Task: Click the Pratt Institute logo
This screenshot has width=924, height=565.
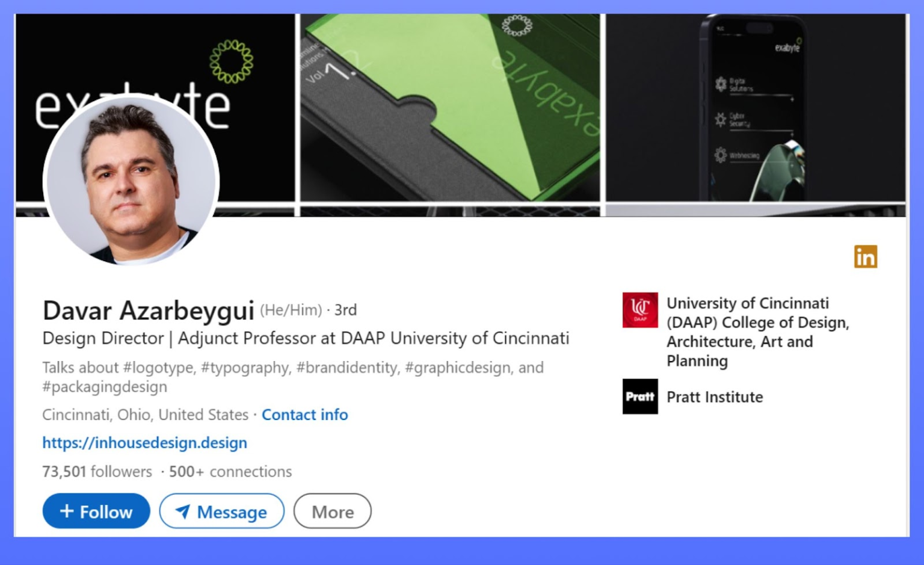Action: click(x=639, y=397)
